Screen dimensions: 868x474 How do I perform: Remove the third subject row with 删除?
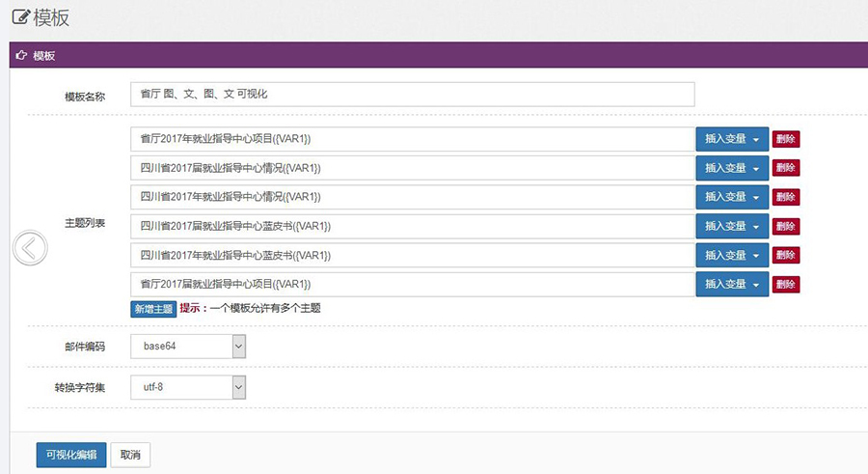tap(785, 197)
